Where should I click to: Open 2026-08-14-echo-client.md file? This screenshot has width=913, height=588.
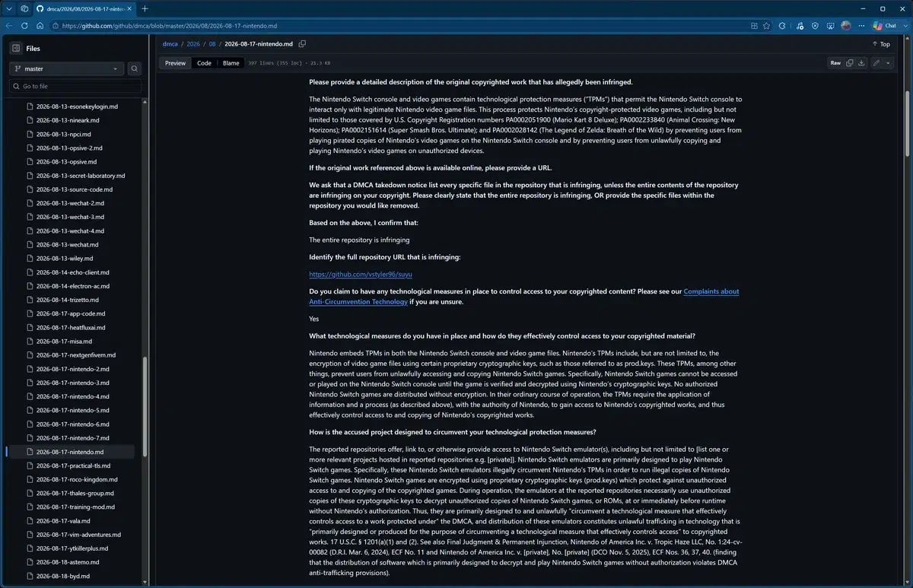[72, 272]
